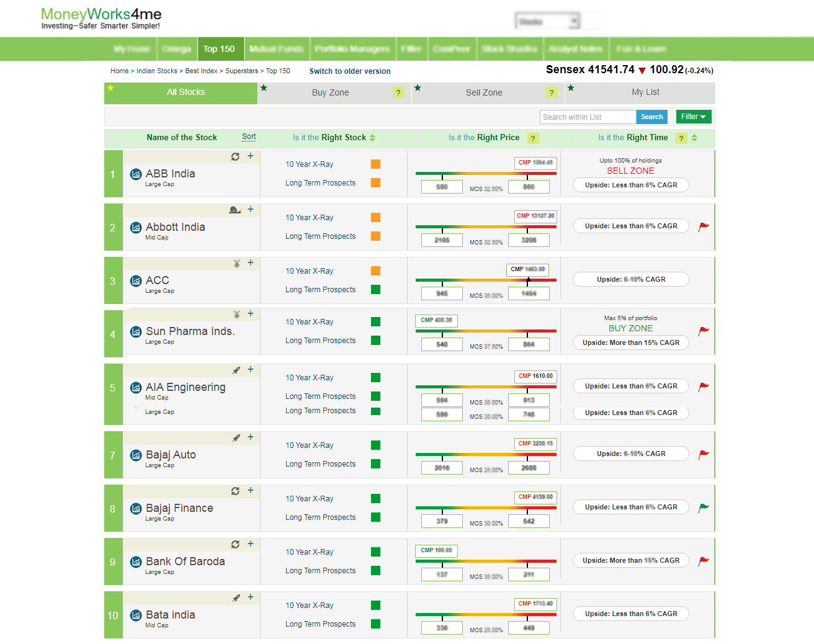Open the Filter dropdown
This screenshot has width=814, height=644.
(x=693, y=117)
